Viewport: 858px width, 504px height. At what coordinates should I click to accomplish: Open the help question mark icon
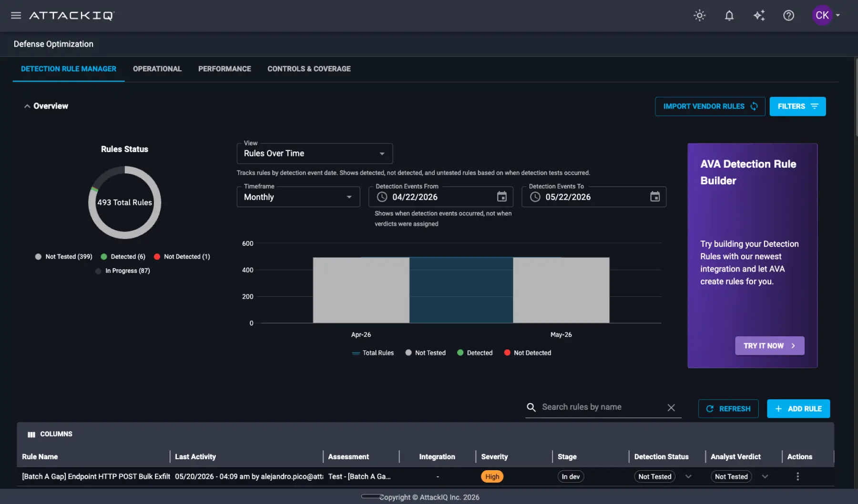pyautogui.click(x=788, y=15)
